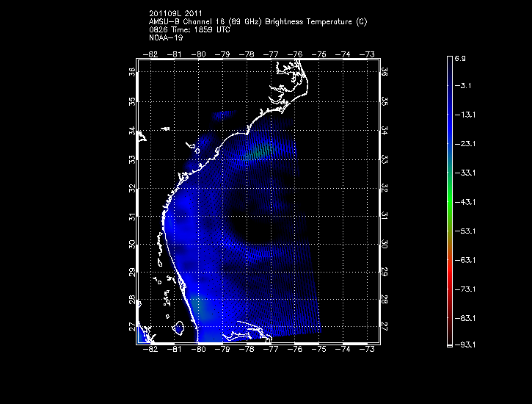Click the 35 latitude label on the right axis

click(x=385, y=101)
